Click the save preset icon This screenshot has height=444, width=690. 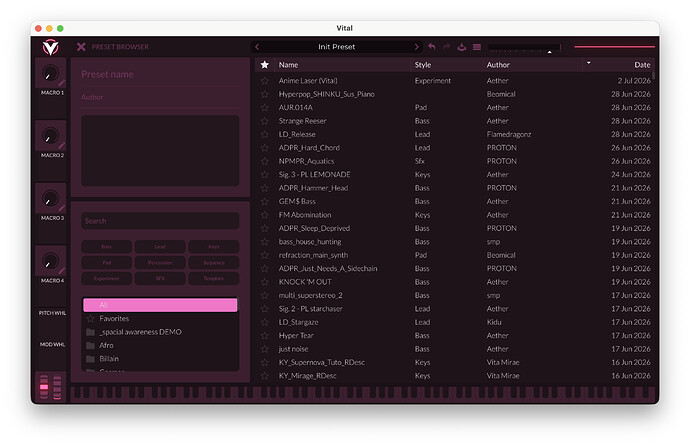(x=462, y=47)
